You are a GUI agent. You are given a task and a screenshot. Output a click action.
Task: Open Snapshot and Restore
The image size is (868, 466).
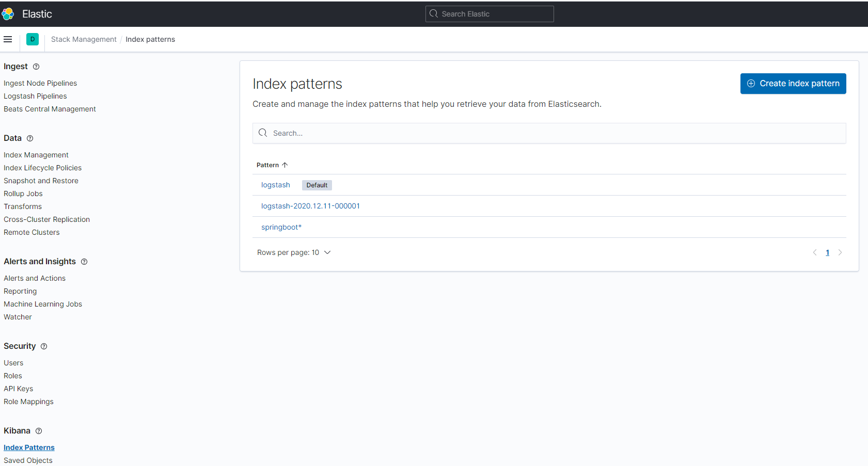[x=41, y=181]
